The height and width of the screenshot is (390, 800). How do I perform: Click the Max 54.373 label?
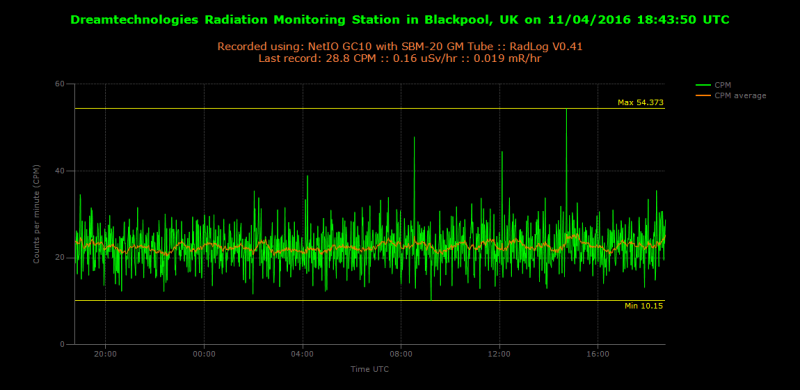pos(640,103)
